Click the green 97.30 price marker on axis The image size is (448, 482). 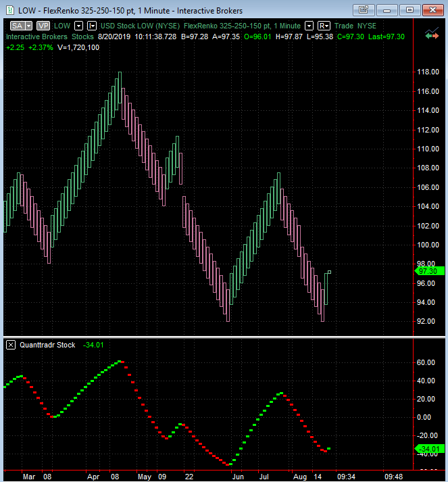click(429, 271)
